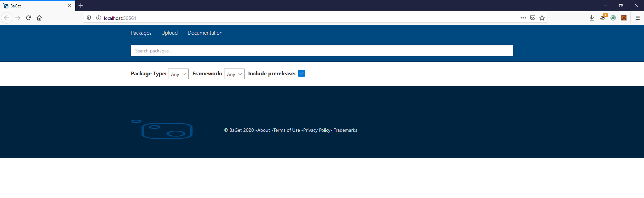The width and height of the screenshot is (644, 198).
Task: Expand the Framework dropdown
Action: [234, 74]
